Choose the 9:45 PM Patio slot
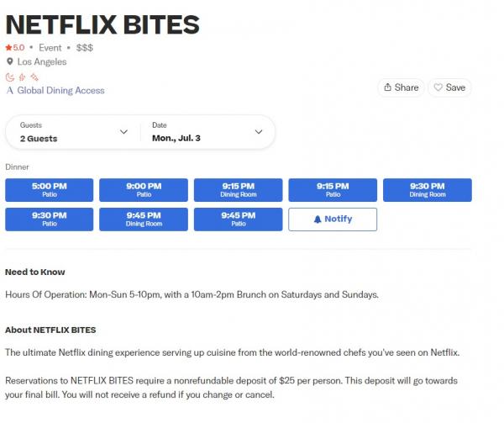The image size is (504, 423). tap(239, 219)
